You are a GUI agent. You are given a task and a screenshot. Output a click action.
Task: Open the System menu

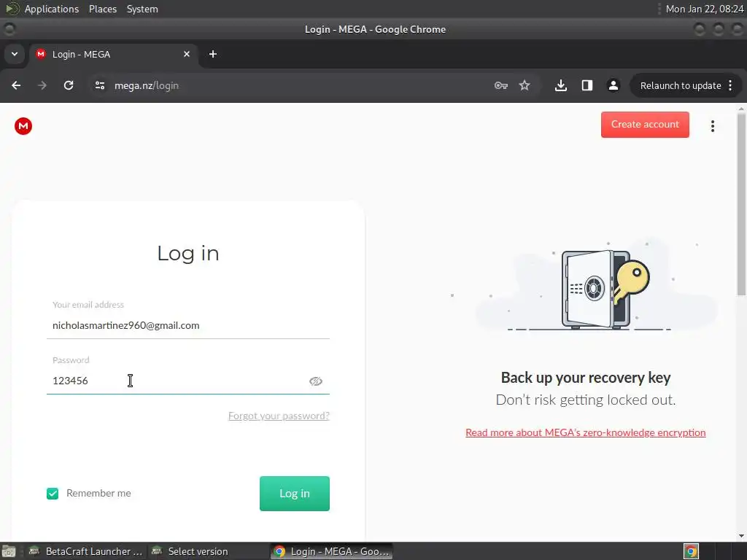click(142, 9)
